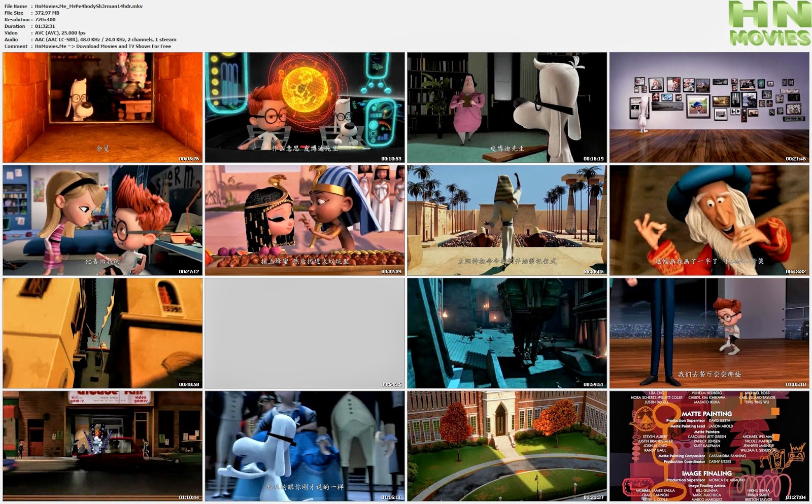Screen dimensions: 812x504
Task: Click the Egyptian temple frame at 00:38:05
Action: point(507,220)
